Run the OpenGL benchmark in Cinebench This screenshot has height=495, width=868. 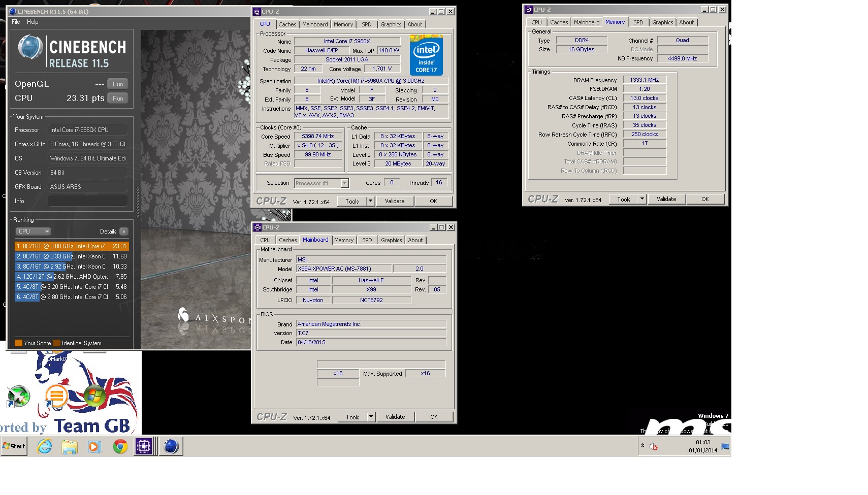[118, 84]
